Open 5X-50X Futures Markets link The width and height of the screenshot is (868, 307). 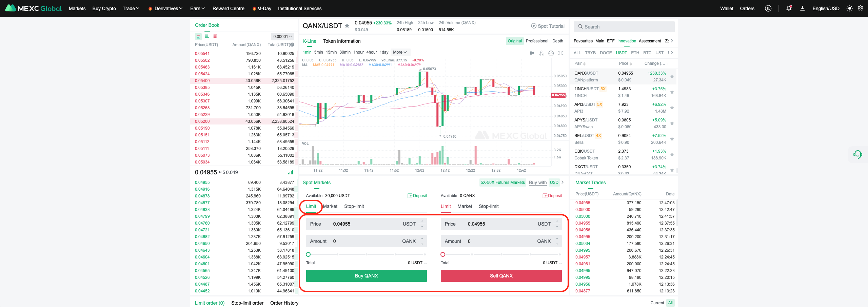(502, 183)
